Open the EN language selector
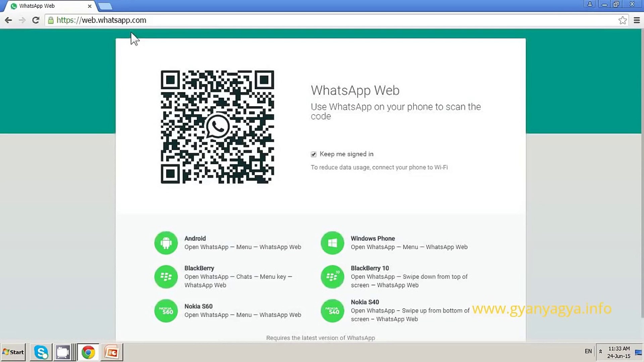 (588, 351)
